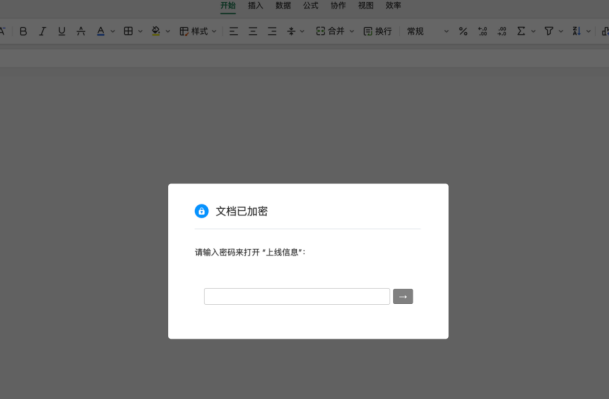
Task: Expand the vertical alignment dropdown arrow
Action: tap(302, 32)
